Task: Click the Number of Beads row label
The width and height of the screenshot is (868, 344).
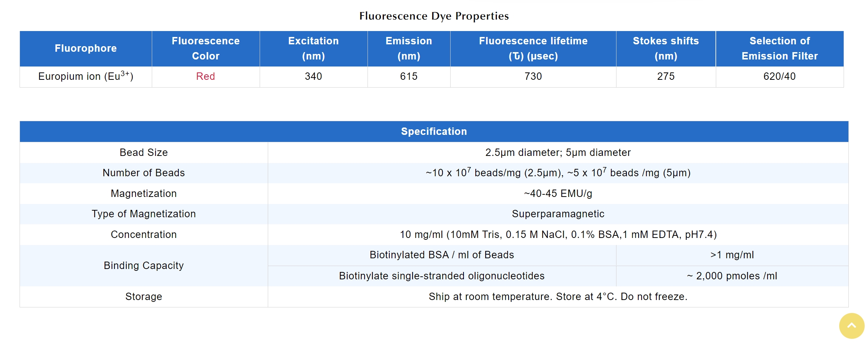Action: [x=144, y=173]
